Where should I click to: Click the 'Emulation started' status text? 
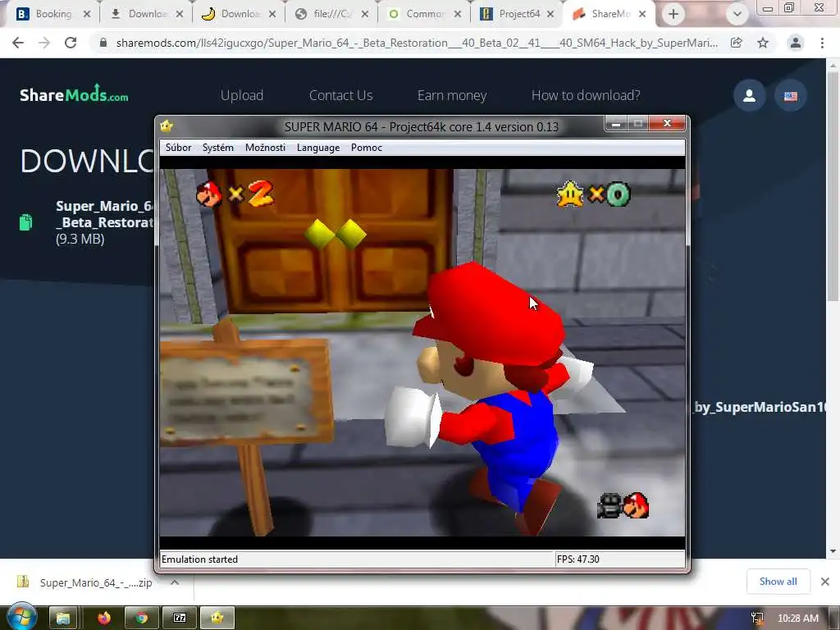[x=199, y=559]
